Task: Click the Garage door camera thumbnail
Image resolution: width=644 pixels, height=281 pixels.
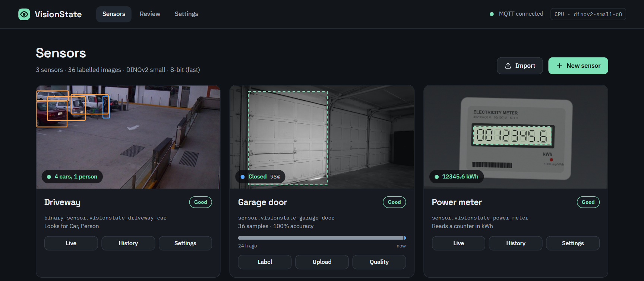Action: click(x=322, y=137)
